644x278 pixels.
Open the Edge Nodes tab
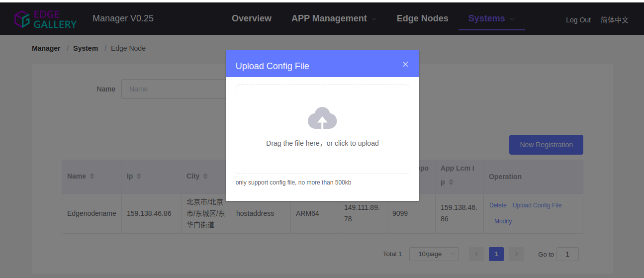click(x=423, y=18)
